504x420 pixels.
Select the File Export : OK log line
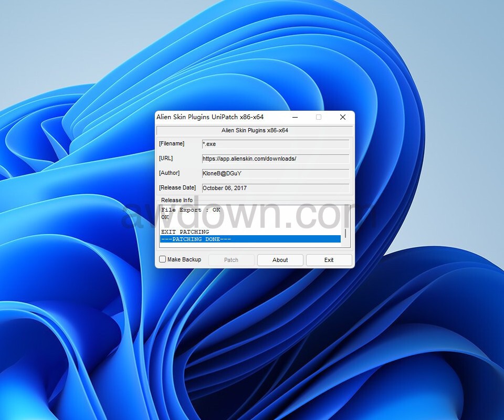(x=191, y=210)
